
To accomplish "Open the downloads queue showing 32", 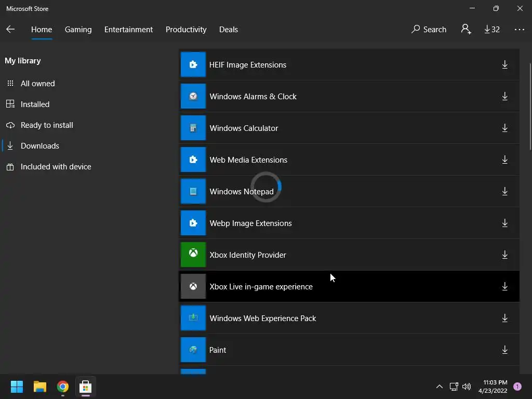I will point(492,30).
